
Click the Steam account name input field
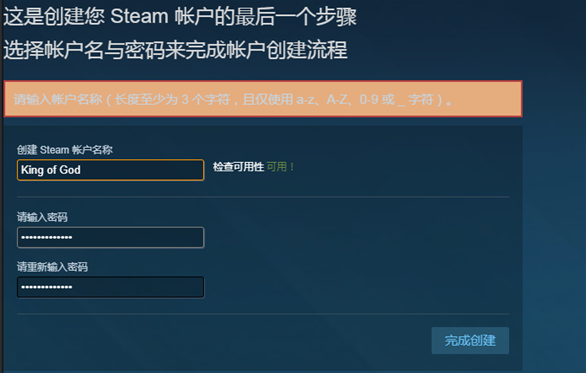point(111,170)
